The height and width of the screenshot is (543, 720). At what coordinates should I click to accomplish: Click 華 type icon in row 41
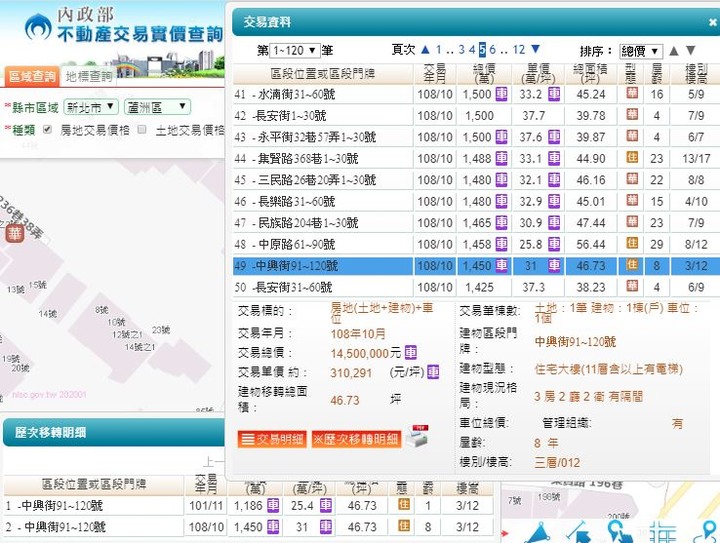[632, 93]
